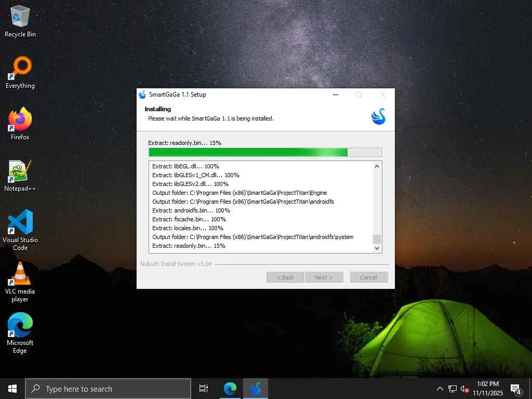The height and width of the screenshot is (399, 532).
Task: Click the 'Installing' header text
Action: tap(158, 109)
